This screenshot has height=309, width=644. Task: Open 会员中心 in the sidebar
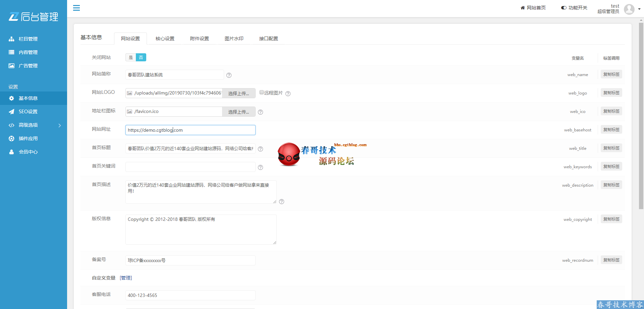tap(28, 152)
